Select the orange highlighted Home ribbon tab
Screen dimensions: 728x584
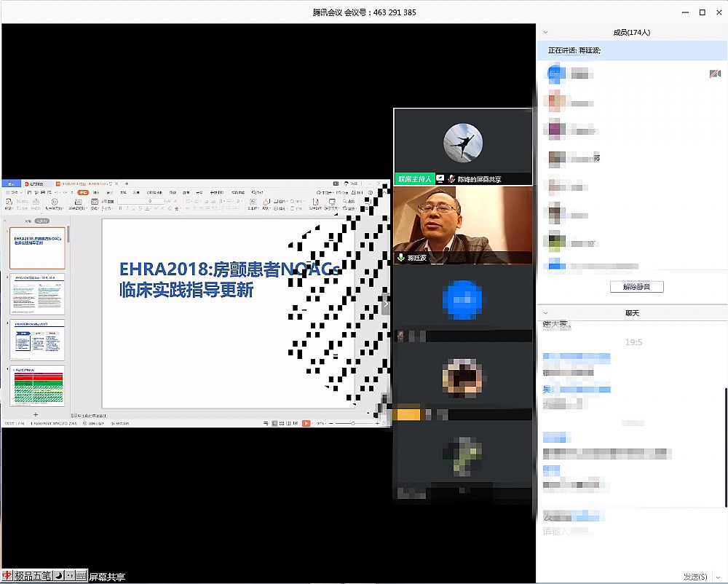[83, 192]
